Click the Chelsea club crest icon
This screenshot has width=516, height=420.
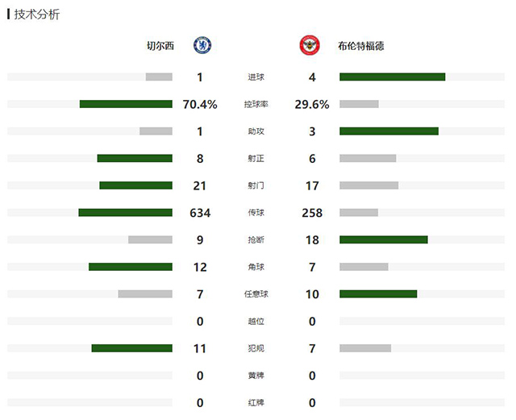tap(202, 45)
